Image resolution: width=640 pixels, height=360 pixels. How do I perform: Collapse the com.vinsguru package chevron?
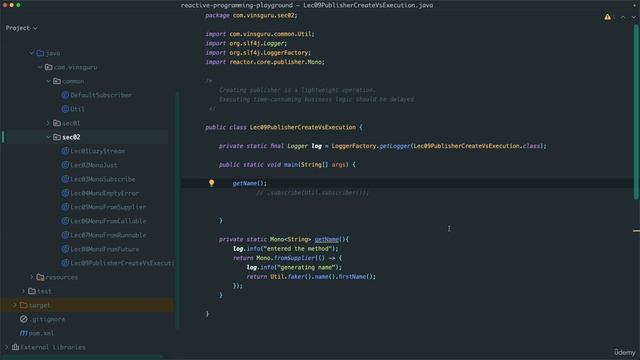coord(40,67)
